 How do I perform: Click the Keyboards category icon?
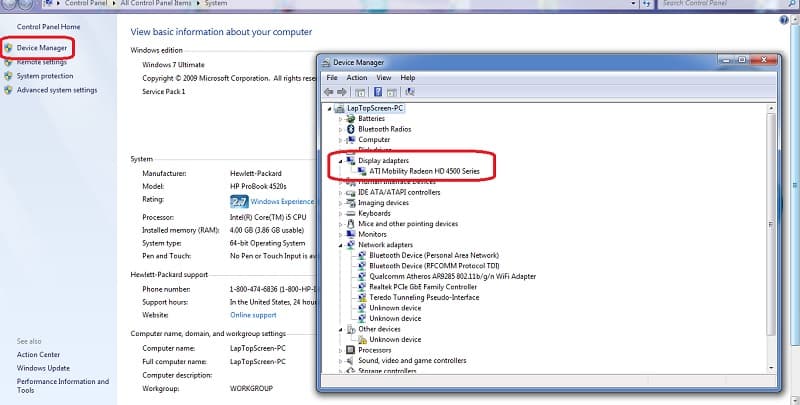[351, 213]
